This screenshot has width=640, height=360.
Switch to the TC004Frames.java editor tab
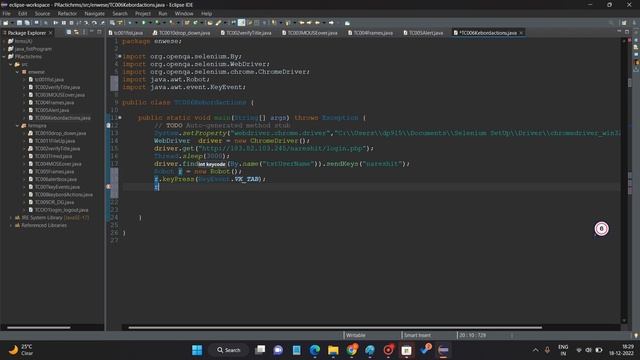370,33
